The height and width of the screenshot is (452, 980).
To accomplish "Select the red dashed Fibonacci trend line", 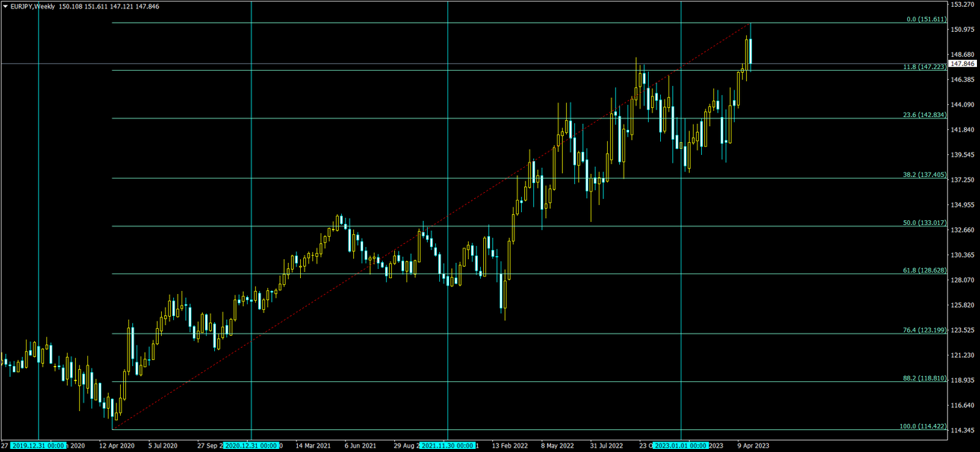I will [x=432, y=226].
